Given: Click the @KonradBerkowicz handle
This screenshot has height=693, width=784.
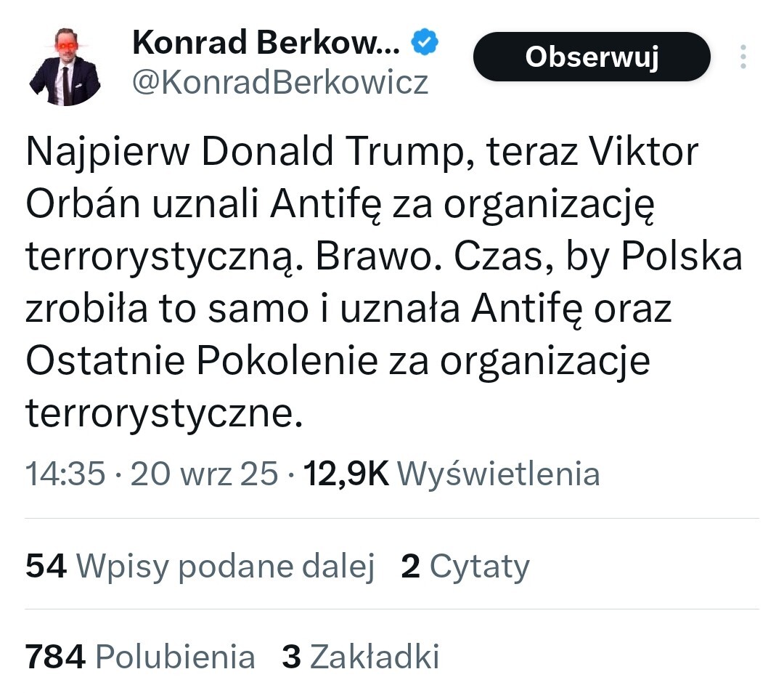Looking at the screenshot, I should click(x=280, y=83).
